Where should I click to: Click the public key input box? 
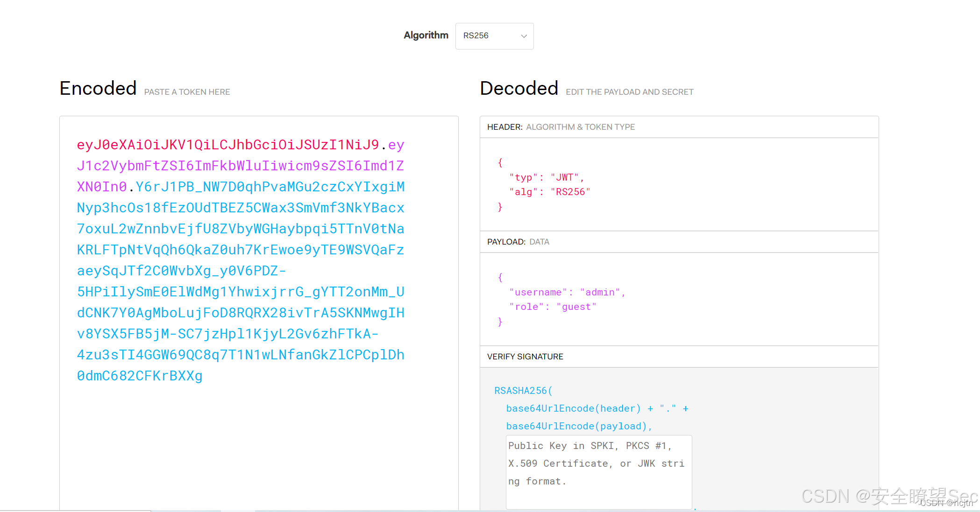point(598,472)
